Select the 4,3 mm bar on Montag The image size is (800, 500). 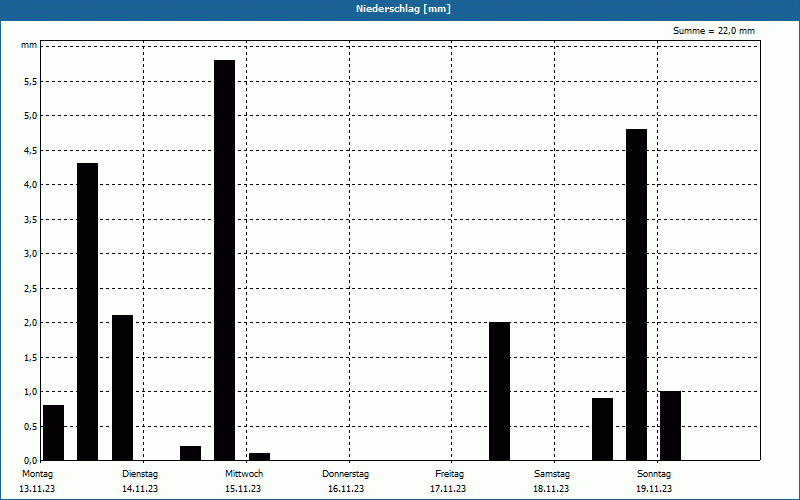pos(87,312)
